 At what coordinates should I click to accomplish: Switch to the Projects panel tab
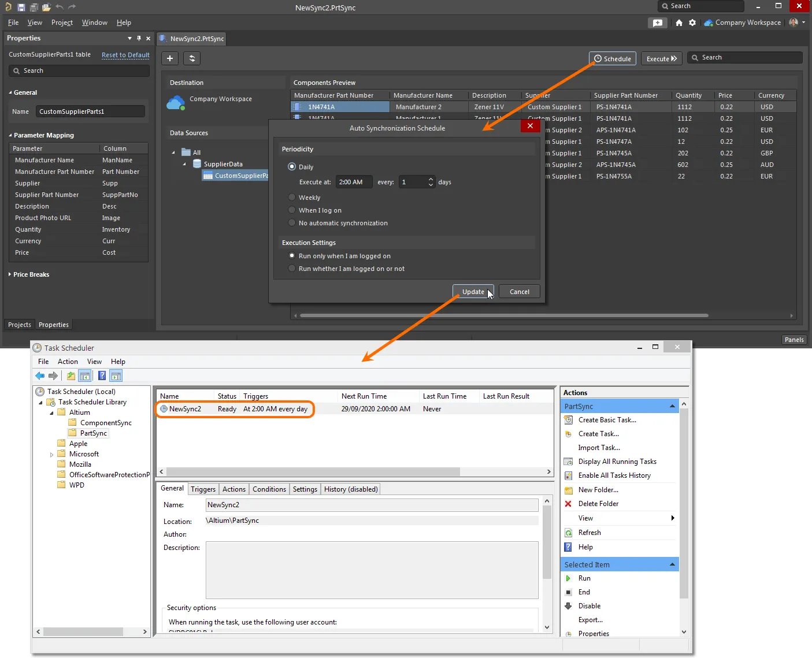pyautogui.click(x=20, y=325)
